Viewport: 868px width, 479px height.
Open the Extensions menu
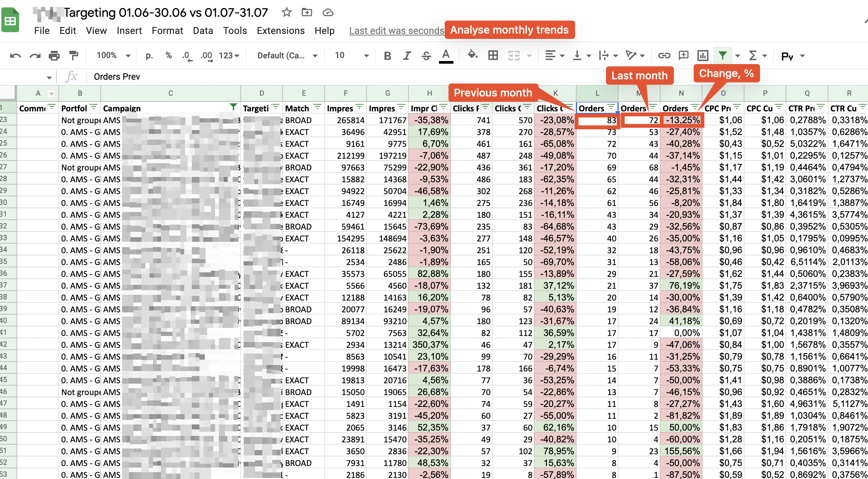pyautogui.click(x=280, y=31)
